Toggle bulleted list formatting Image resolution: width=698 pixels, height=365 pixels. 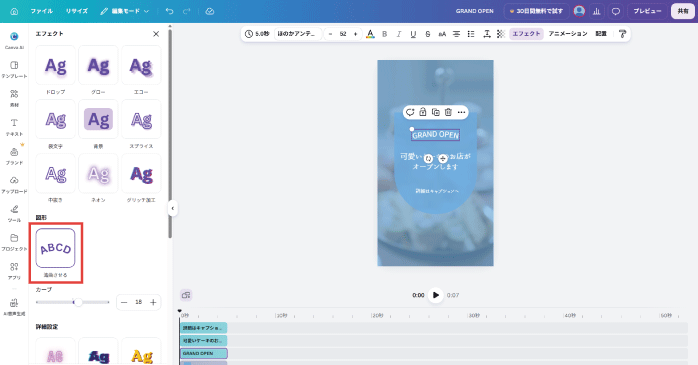(471, 34)
